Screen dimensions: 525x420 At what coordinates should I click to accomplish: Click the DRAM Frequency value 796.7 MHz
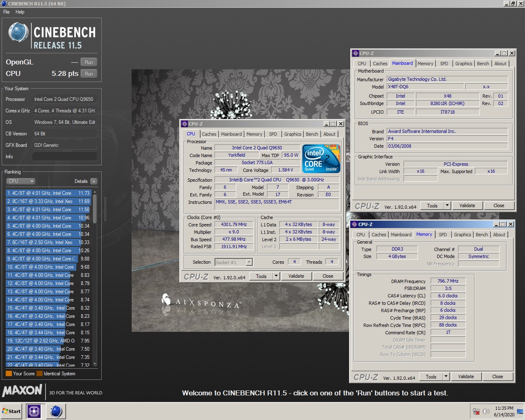click(448, 281)
